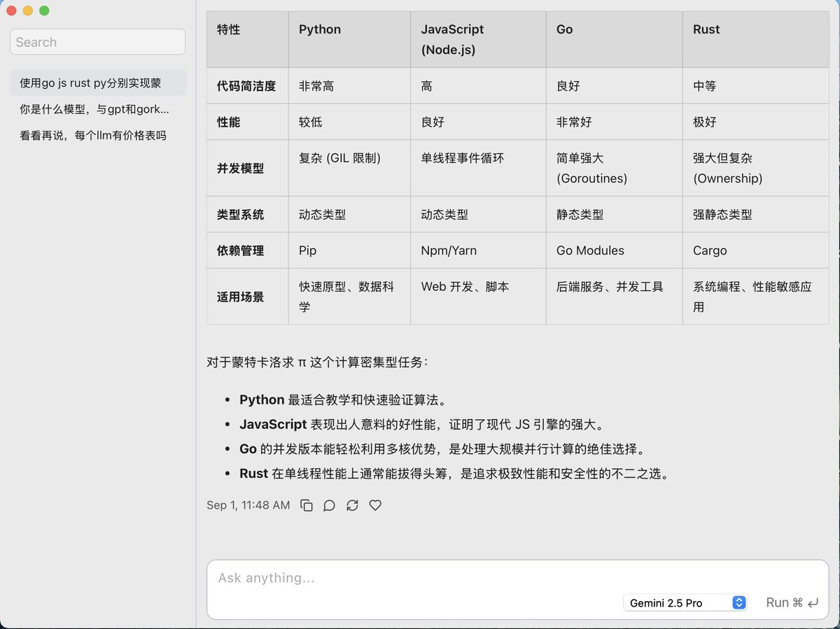
Task: Click the Run button
Action: tap(792, 602)
